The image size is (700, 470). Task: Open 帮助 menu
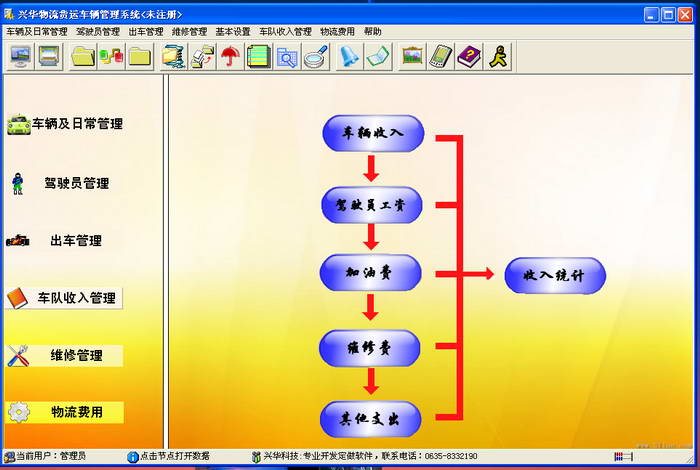click(372, 32)
